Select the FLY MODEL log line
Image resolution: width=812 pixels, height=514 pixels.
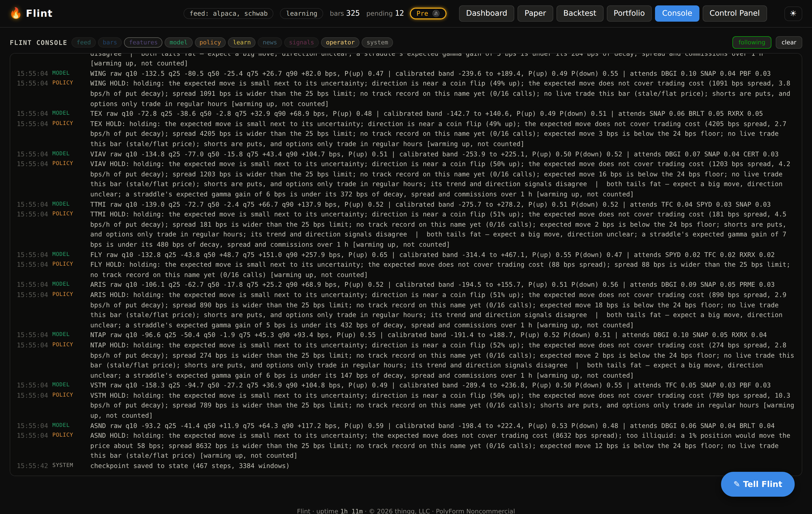pos(406,255)
